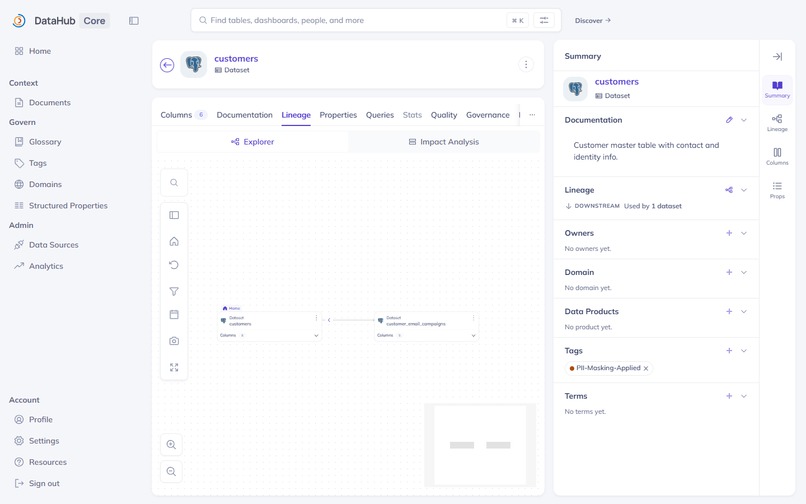Open customer_email_campaigns node three-dot menu
Viewport: 806px width, 504px height.
473,318
